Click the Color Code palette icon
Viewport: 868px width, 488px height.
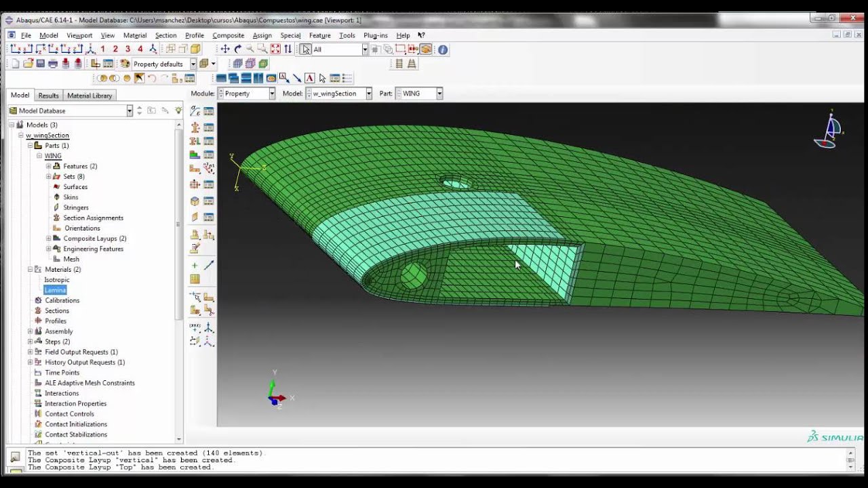(x=124, y=64)
